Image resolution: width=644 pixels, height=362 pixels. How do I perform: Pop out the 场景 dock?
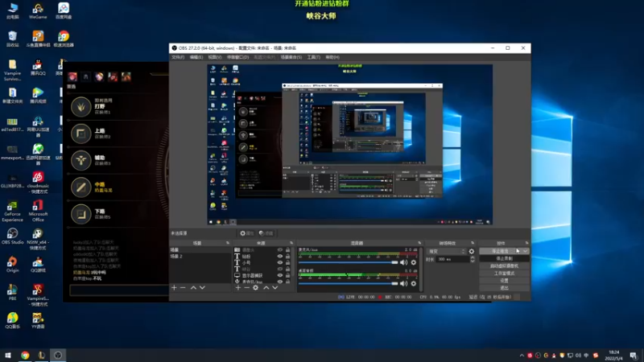228,243
